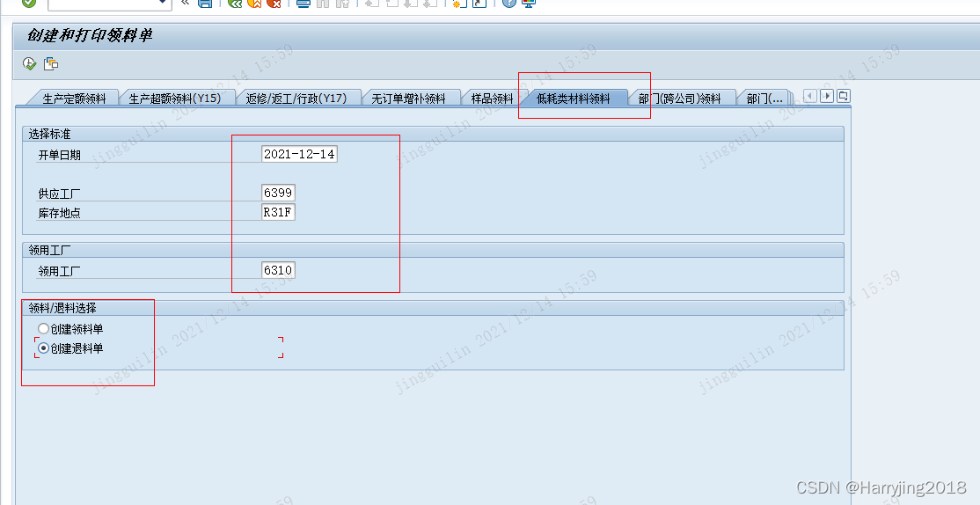This screenshot has height=505, width=980.
Task: Click the yellow Exit icon
Action: tap(254, 3)
